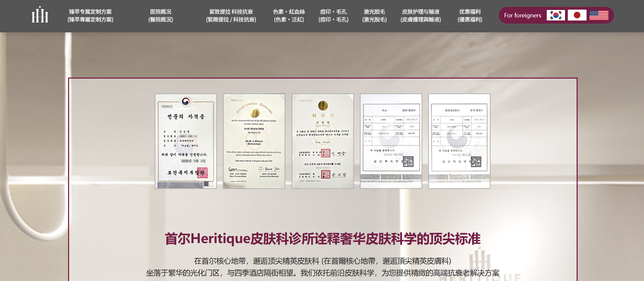Screen dimensions: 644x281
Task: Click the 坐落于繁华的光化门区 paragraph line
Action: [323, 273]
